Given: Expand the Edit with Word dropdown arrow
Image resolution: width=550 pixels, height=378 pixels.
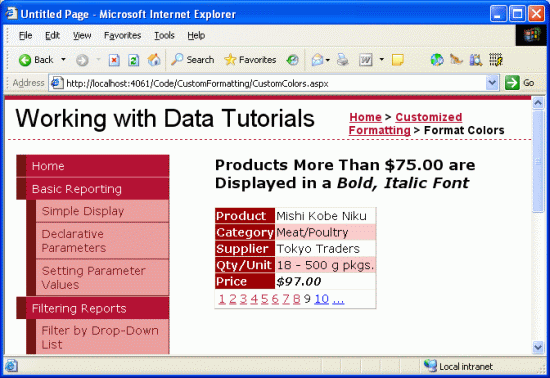Looking at the screenshot, I should coord(382,60).
